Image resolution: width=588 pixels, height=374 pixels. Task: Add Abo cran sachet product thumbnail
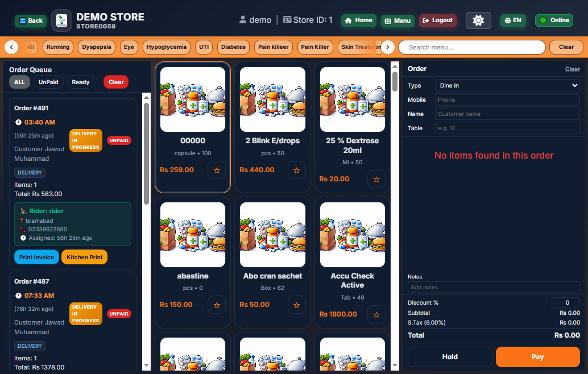272,235
